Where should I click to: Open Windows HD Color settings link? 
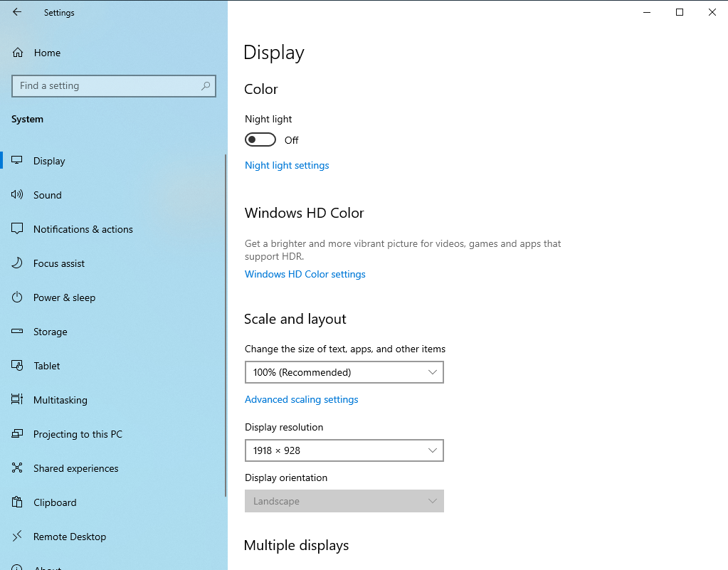click(x=305, y=274)
